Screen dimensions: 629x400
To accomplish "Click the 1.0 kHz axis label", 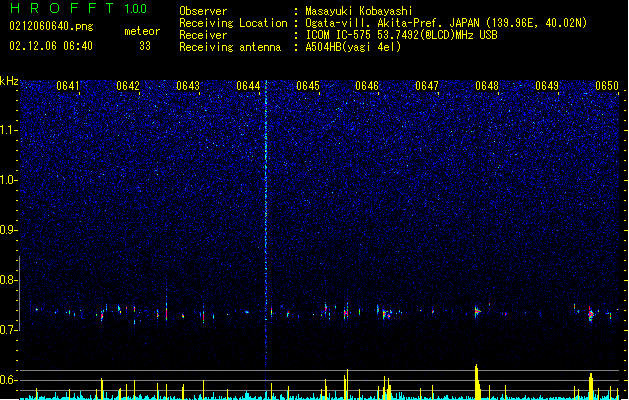I will 9,180.
